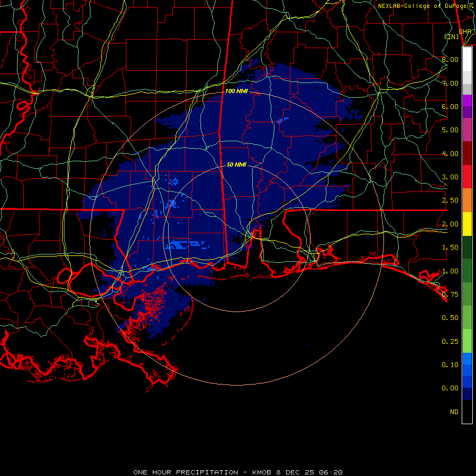Select the darkest green legend swatch
Viewport: 476px width, 476px height.
click(x=467, y=247)
